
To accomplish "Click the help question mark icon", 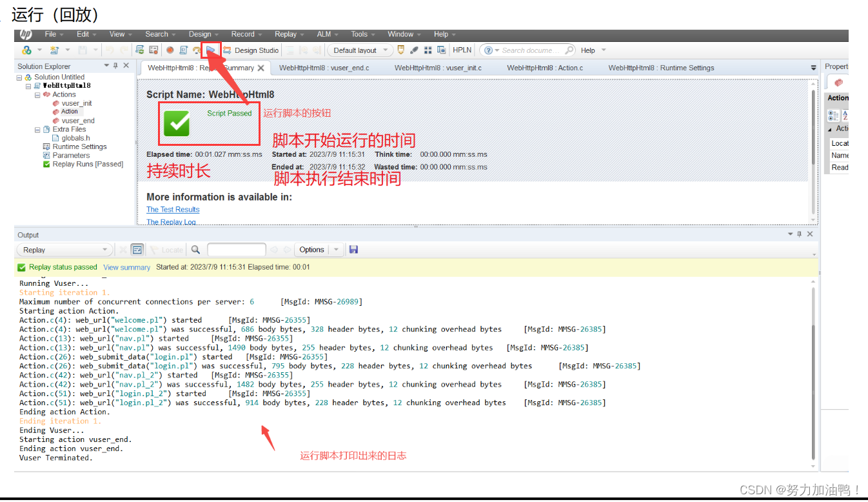I will pyautogui.click(x=488, y=50).
